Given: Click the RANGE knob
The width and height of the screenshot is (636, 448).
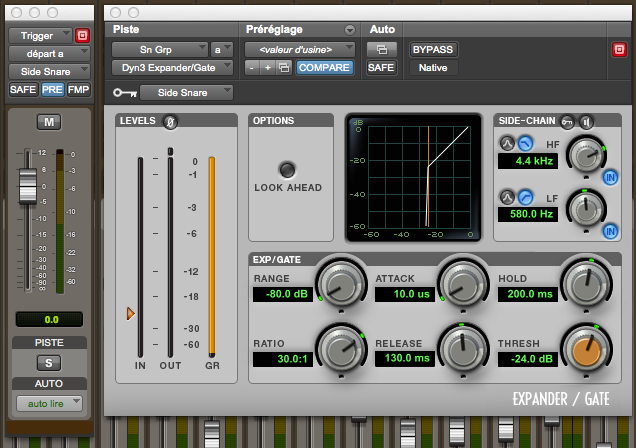Looking at the screenshot, I should pyautogui.click(x=341, y=285).
